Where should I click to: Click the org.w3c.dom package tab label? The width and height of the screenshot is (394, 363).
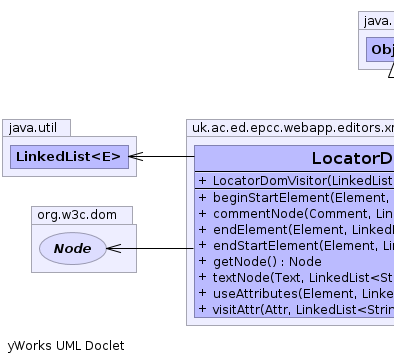[x=77, y=215]
